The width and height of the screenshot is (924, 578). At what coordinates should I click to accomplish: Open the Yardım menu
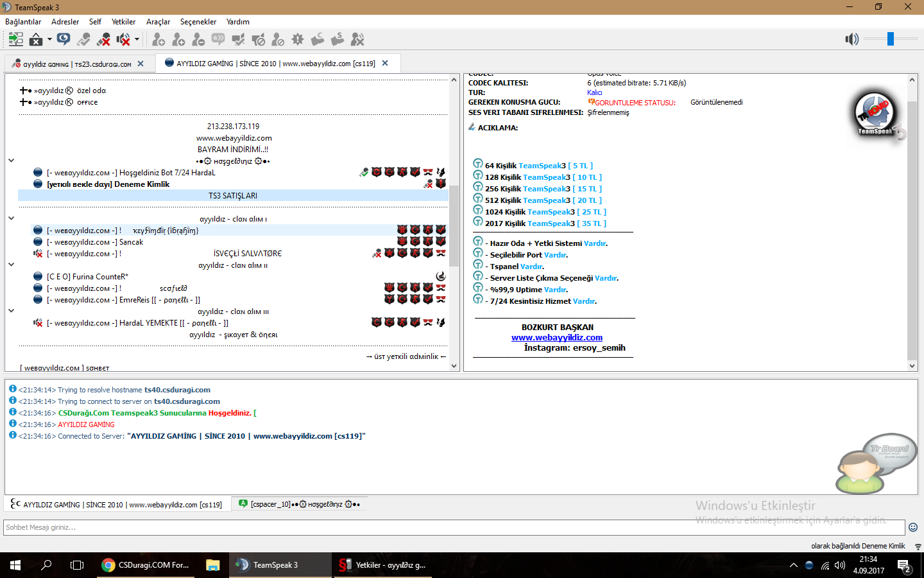click(238, 22)
